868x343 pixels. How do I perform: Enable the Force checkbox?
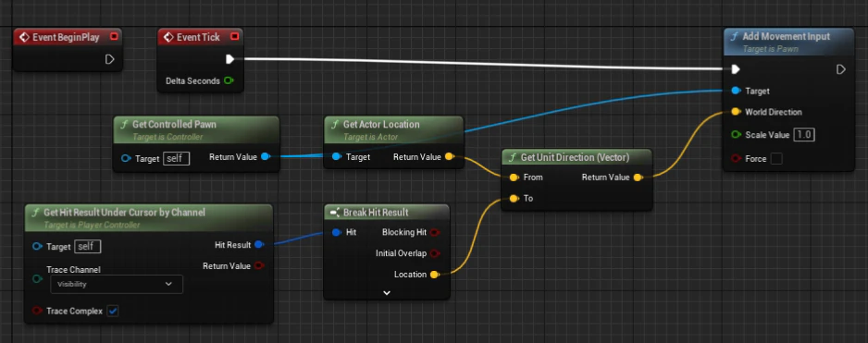[776, 159]
